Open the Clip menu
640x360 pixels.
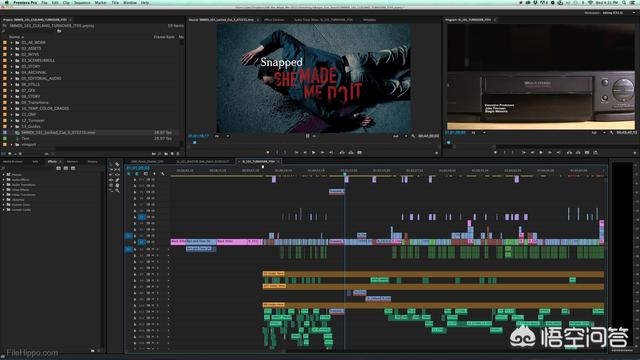(66, 2)
